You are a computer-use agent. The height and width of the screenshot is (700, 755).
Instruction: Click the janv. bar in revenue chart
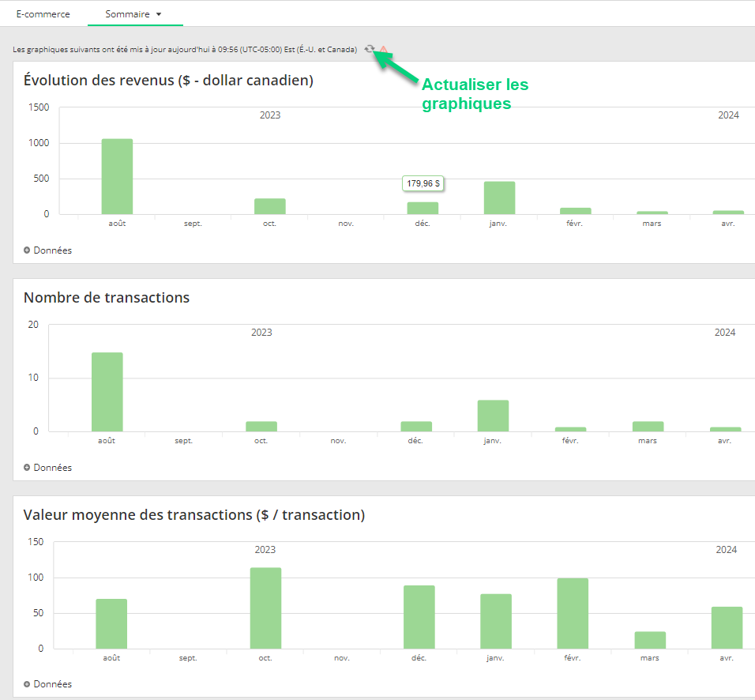[x=499, y=198]
